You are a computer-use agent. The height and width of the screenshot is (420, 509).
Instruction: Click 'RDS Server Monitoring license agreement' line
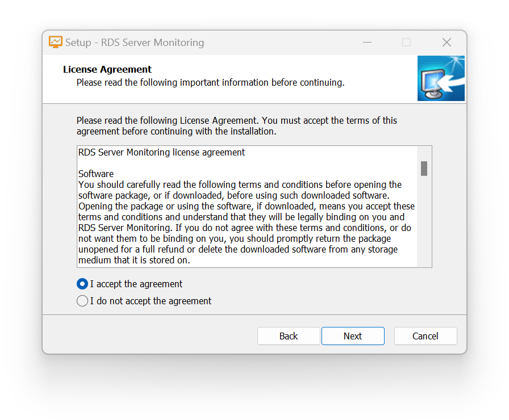pos(162,153)
